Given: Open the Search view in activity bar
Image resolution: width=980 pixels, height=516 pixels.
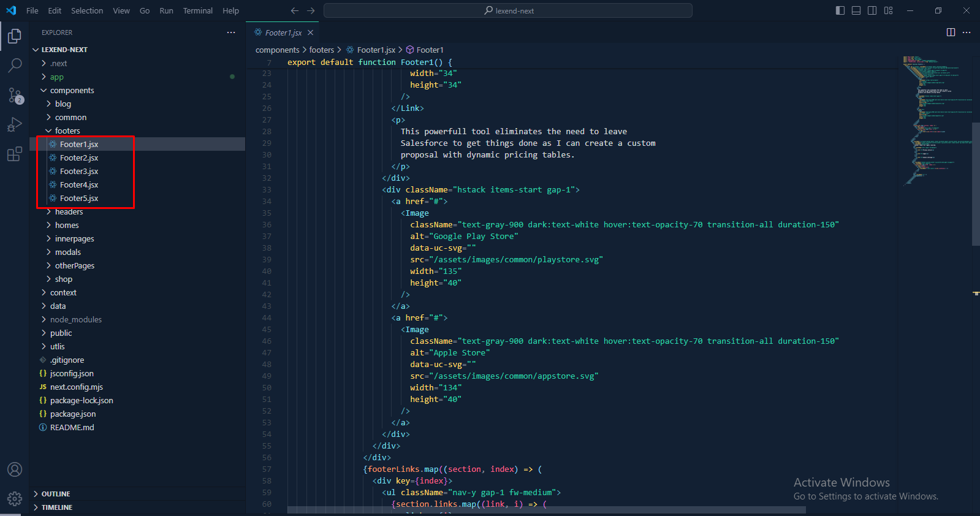Looking at the screenshot, I should click(x=15, y=65).
